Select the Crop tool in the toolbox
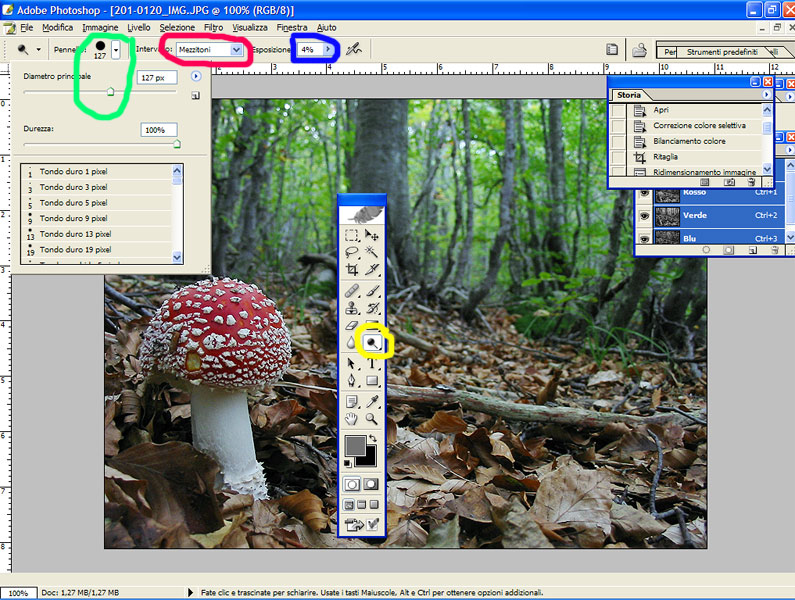 click(x=352, y=270)
